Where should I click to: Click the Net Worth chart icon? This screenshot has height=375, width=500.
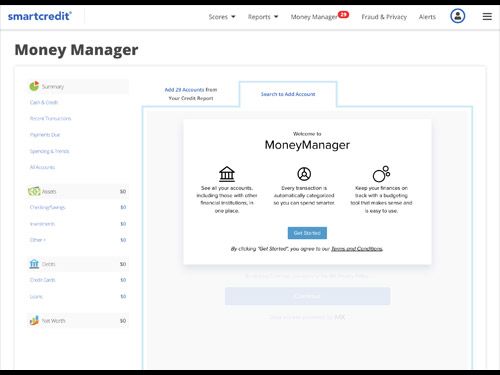34,321
